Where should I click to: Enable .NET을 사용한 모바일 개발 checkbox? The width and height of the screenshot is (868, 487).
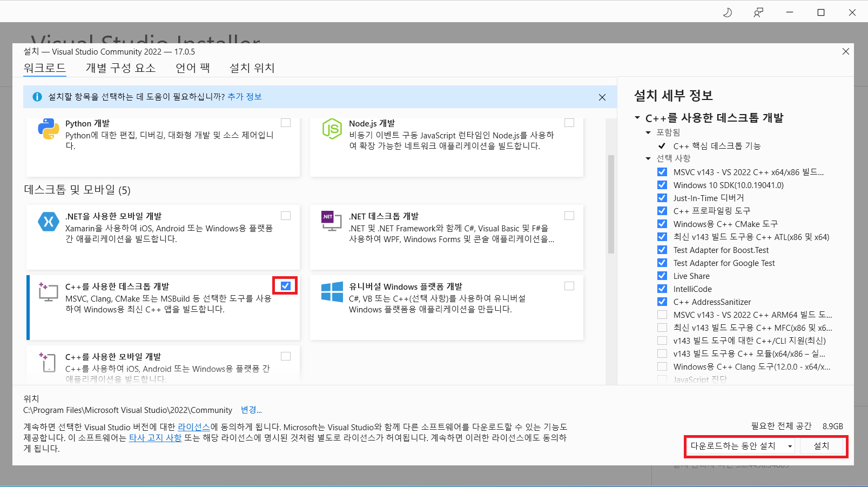tap(286, 216)
